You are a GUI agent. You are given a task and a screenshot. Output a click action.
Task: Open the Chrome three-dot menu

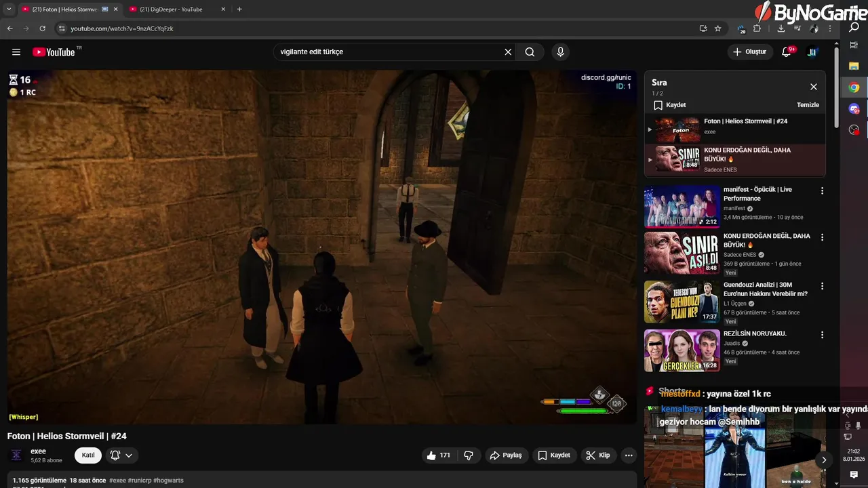(830, 28)
